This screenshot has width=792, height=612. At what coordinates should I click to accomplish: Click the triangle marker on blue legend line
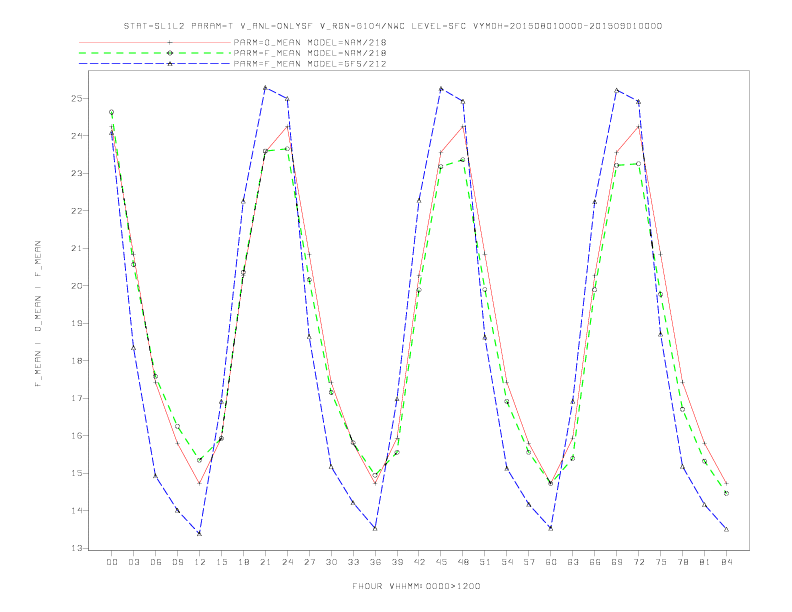click(170, 64)
